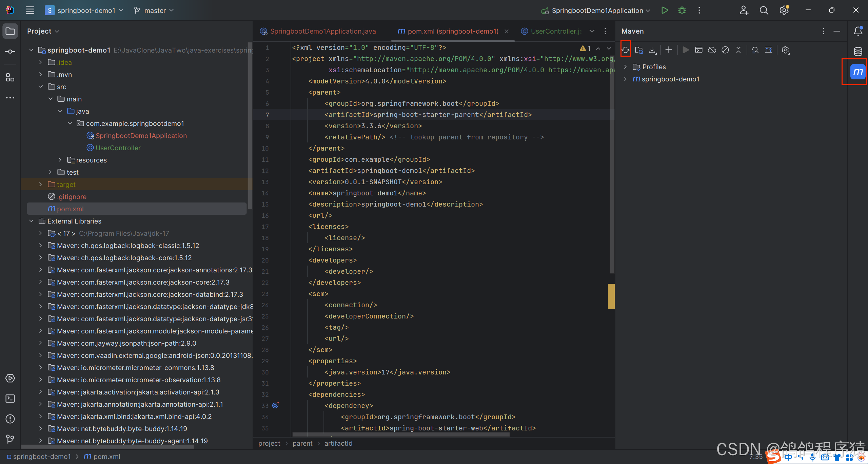Click gutter icon on line 33

click(x=276, y=405)
